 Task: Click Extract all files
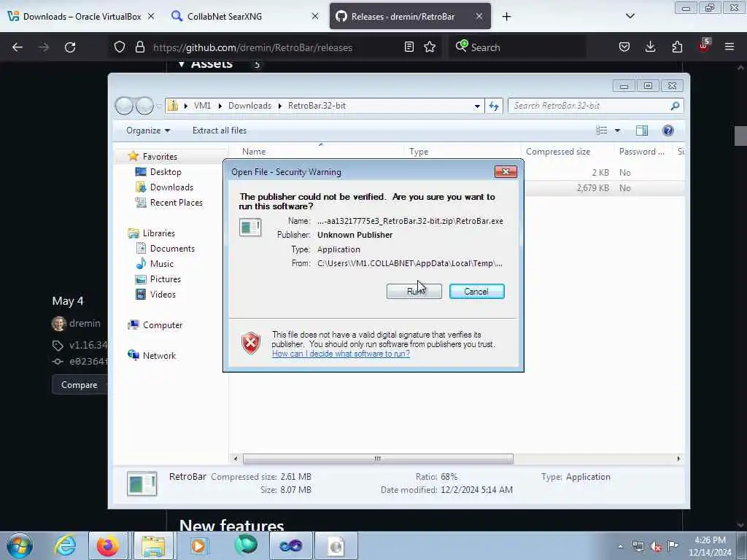[220, 131]
